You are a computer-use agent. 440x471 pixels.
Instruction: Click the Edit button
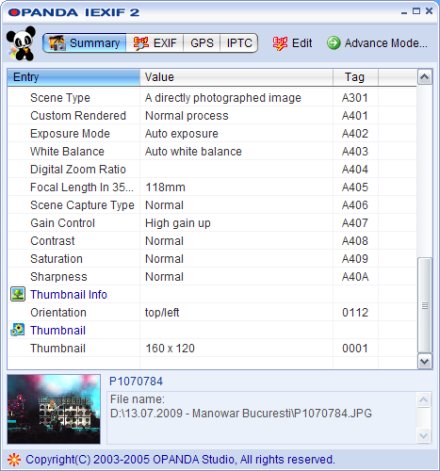coord(292,43)
